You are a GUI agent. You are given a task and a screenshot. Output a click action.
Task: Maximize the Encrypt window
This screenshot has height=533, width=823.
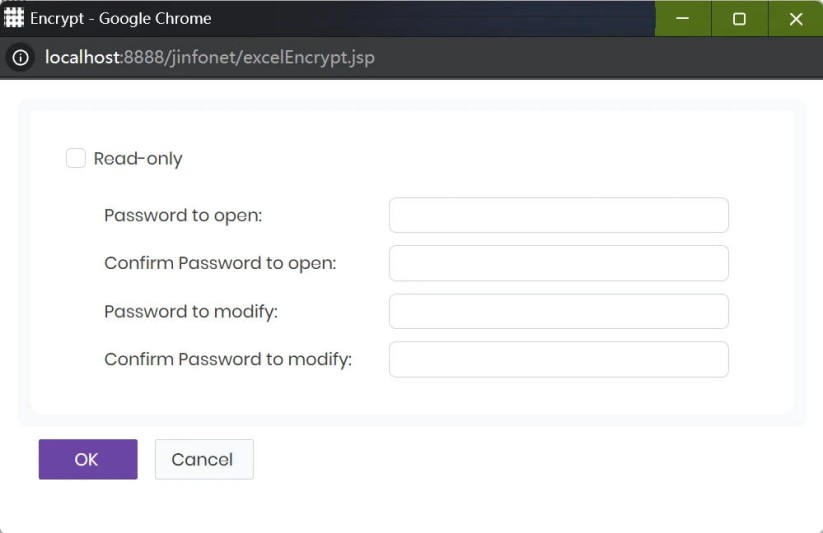click(x=740, y=18)
